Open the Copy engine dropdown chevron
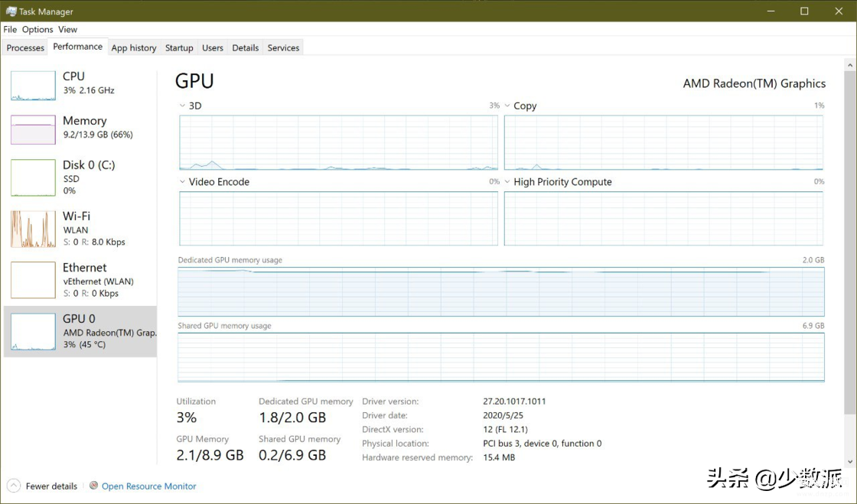 click(x=507, y=106)
